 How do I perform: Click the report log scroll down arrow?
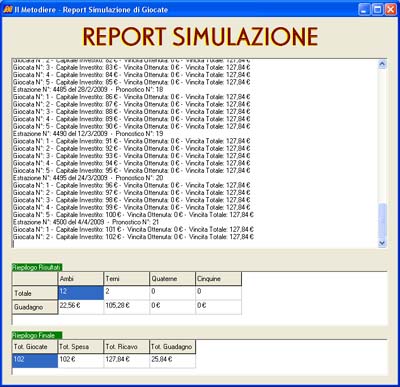[x=382, y=243]
